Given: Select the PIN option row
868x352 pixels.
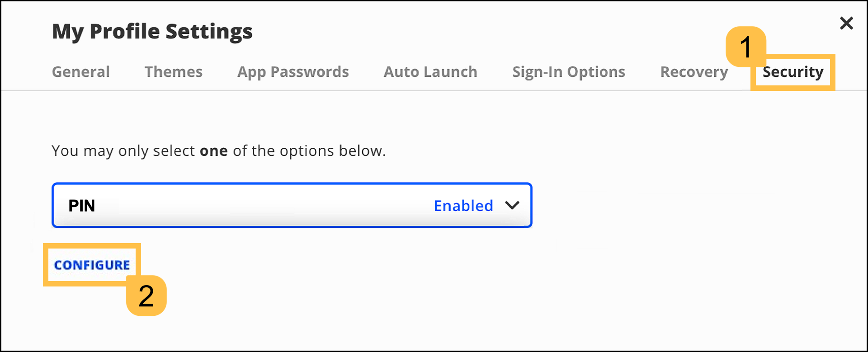Looking at the screenshot, I should click(x=292, y=206).
